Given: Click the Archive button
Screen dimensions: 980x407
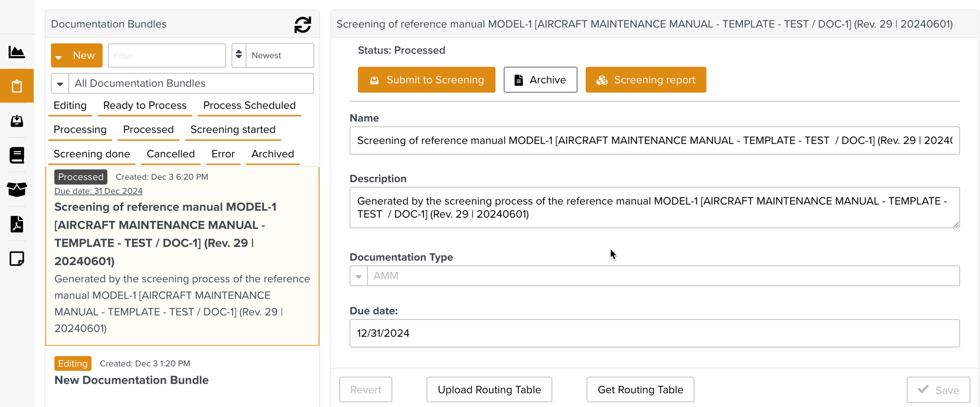Looking at the screenshot, I should click(x=540, y=80).
